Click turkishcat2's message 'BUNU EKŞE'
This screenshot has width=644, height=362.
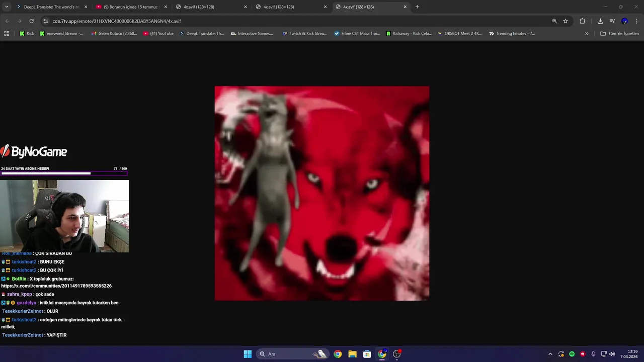point(52,262)
